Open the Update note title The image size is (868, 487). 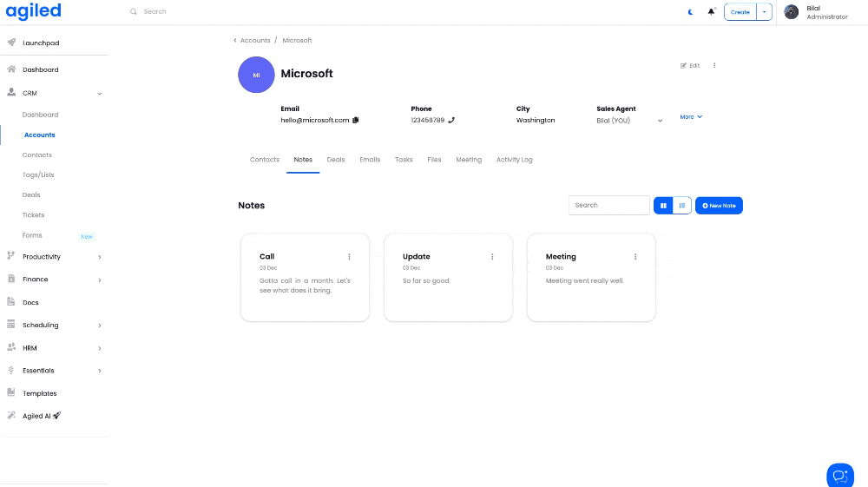tap(417, 256)
